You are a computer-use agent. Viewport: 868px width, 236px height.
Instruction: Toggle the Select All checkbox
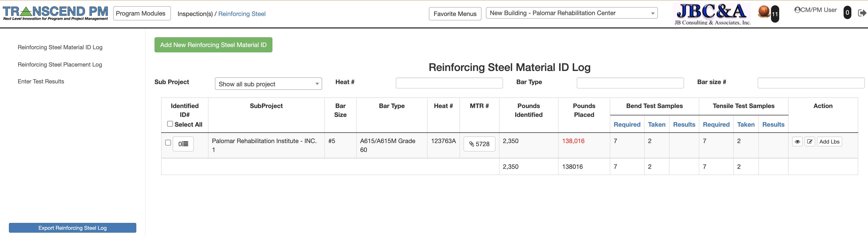170,124
